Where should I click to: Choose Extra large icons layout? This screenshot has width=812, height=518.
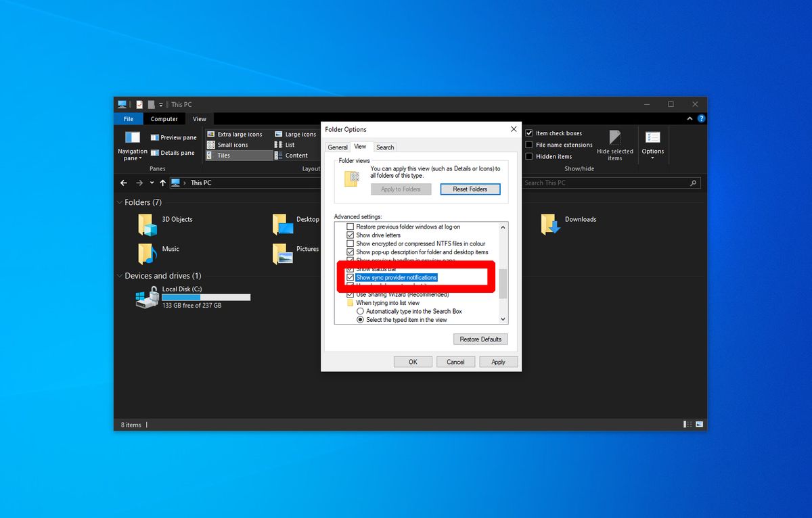pyautogui.click(x=235, y=135)
